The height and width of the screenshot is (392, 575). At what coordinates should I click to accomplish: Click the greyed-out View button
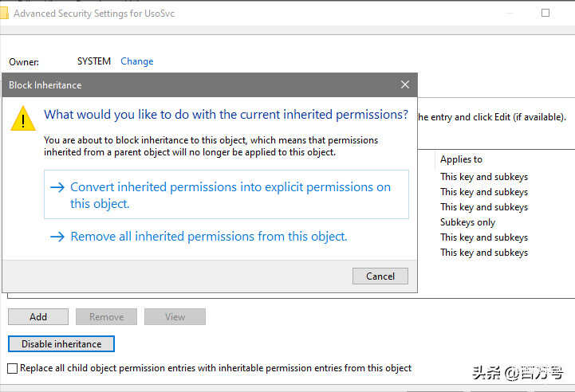click(175, 317)
